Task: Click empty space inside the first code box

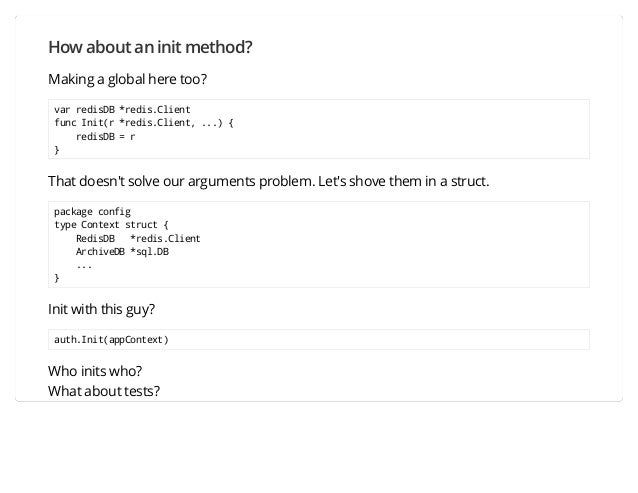Action: [x=407, y=130]
